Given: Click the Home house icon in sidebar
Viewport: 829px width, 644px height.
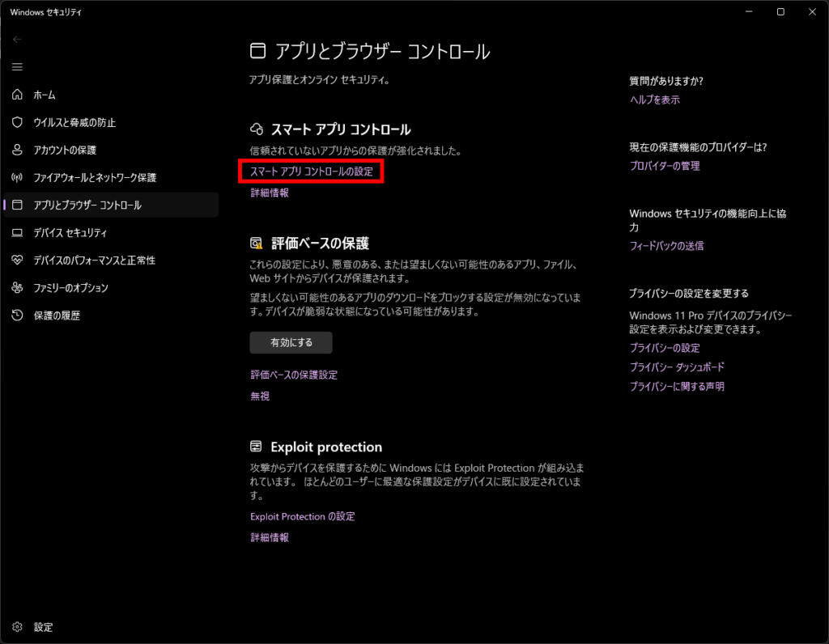Looking at the screenshot, I should [x=18, y=95].
